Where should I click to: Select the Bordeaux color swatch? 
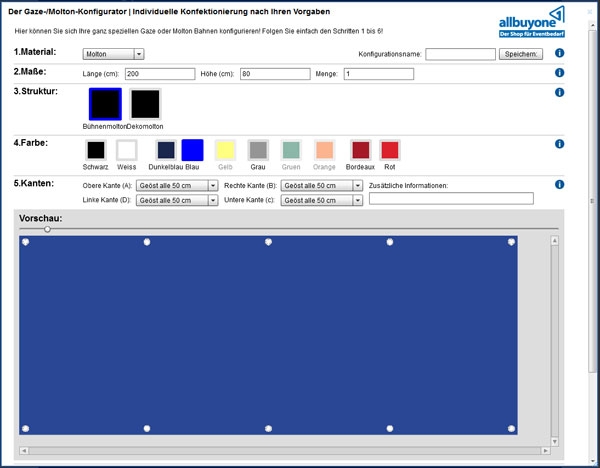[x=360, y=150]
